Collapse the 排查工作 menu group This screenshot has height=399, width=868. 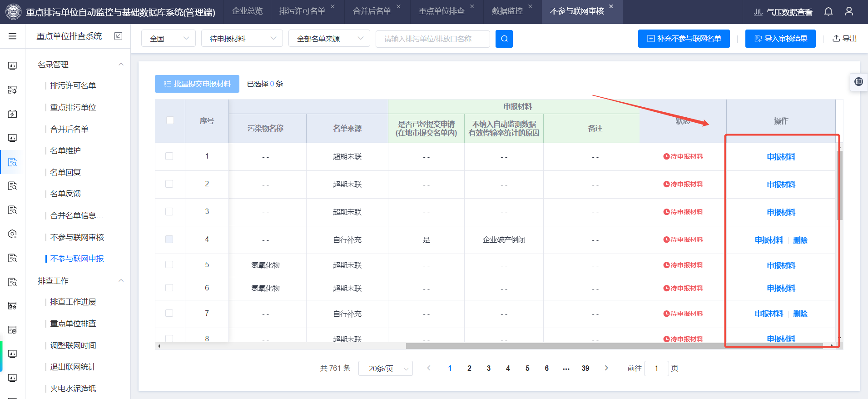tap(121, 281)
